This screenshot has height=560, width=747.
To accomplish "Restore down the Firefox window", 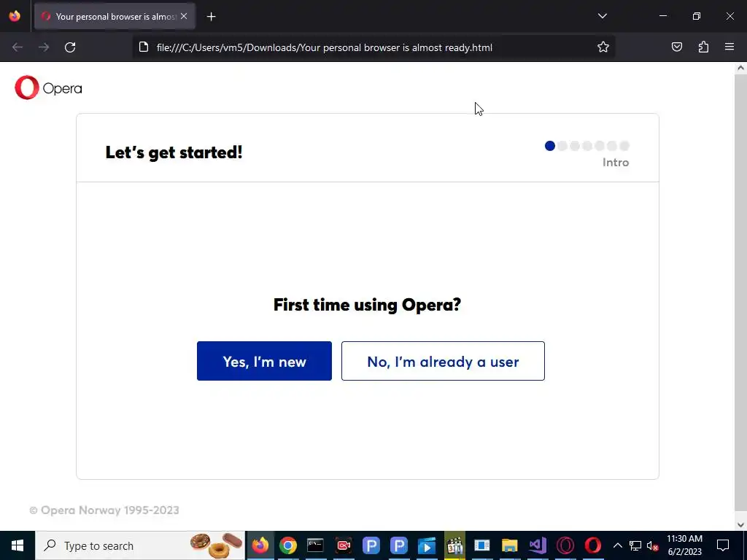I will coord(697,16).
